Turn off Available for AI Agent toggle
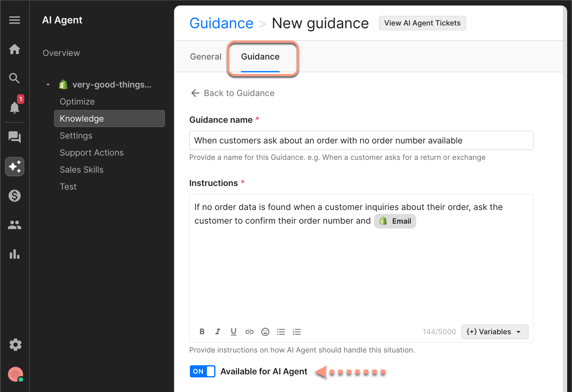The height and width of the screenshot is (392, 572). (203, 371)
